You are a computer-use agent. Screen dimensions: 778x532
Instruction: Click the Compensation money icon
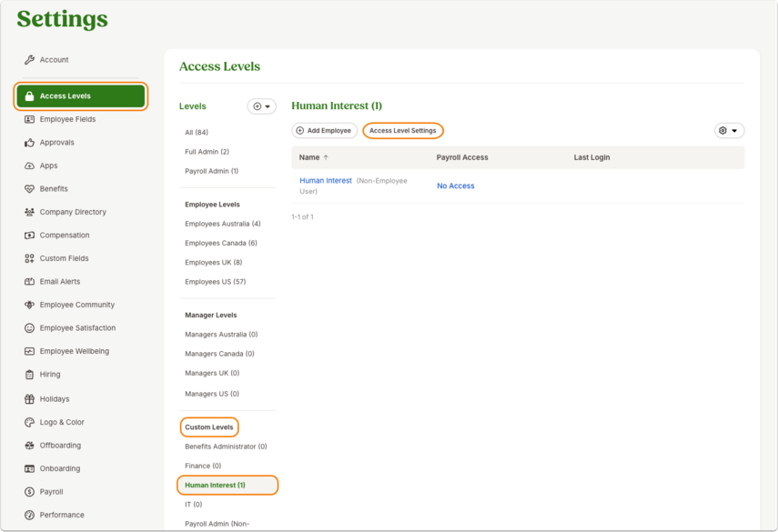coord(29,235)
